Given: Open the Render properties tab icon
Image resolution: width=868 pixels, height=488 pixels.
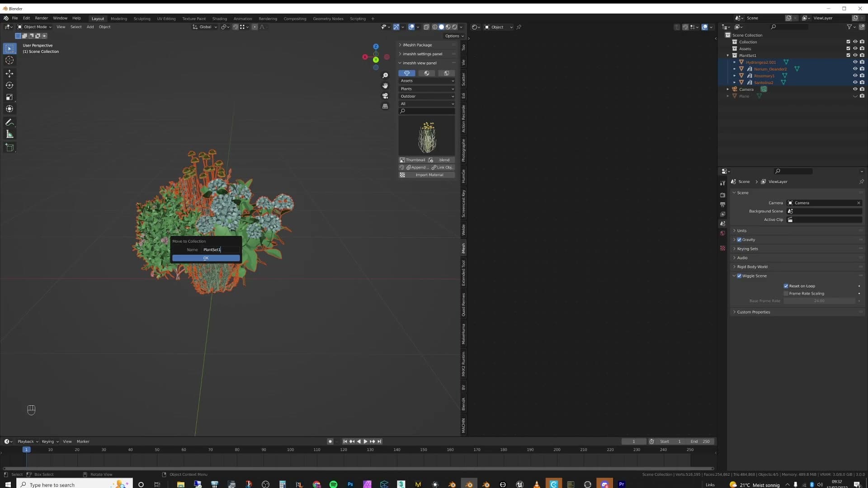Looking at the screenshot, I should 722,195.
